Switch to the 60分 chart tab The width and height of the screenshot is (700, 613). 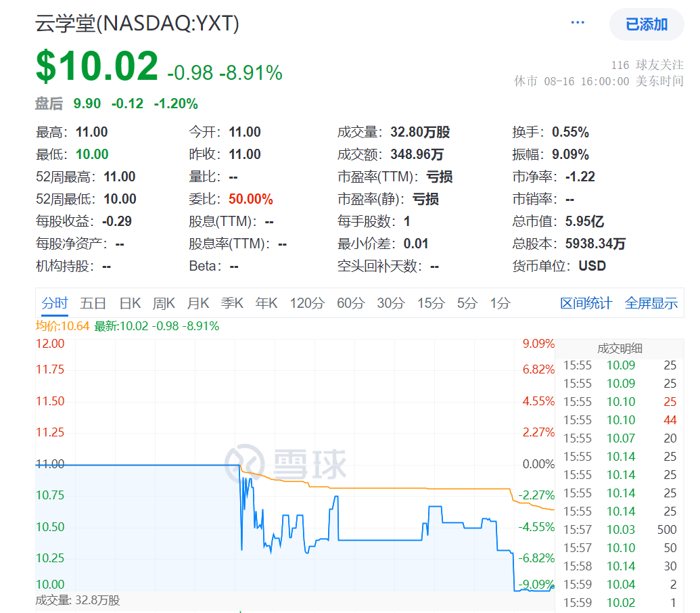pos(350,303)
